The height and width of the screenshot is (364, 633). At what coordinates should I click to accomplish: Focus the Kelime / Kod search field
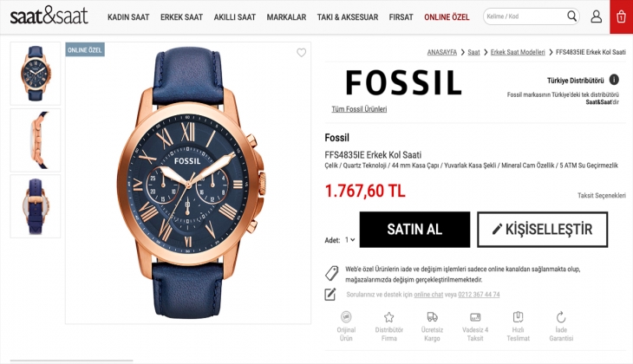coord(525,16)
